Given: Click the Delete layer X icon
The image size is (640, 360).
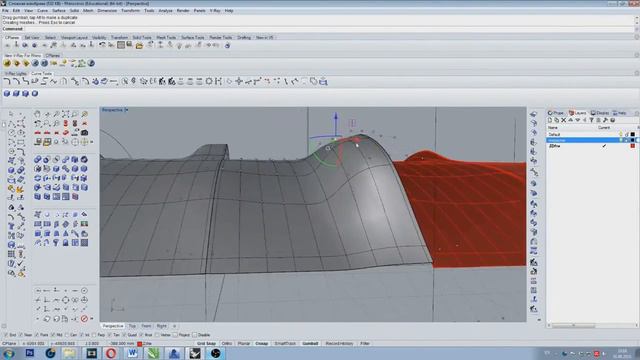Looking at the screenshot, I should click(x=564, y=120).
